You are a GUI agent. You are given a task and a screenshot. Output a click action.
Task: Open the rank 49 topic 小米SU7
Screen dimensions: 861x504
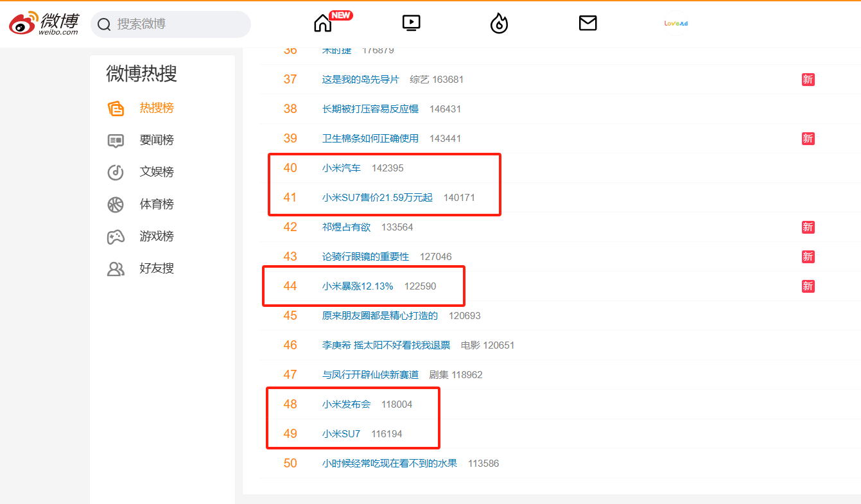(342, 434)
